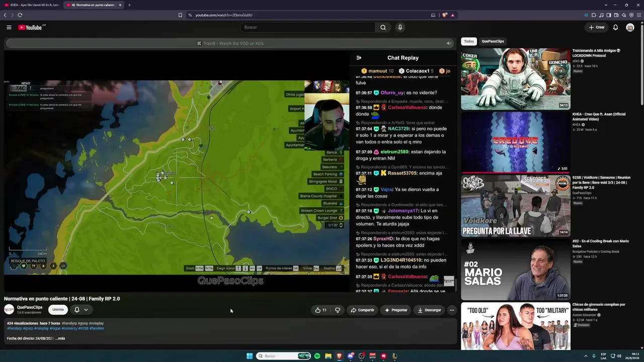Open the Brave VPN shield icon
The image size is (644, 362).
(x=631, y=15)
